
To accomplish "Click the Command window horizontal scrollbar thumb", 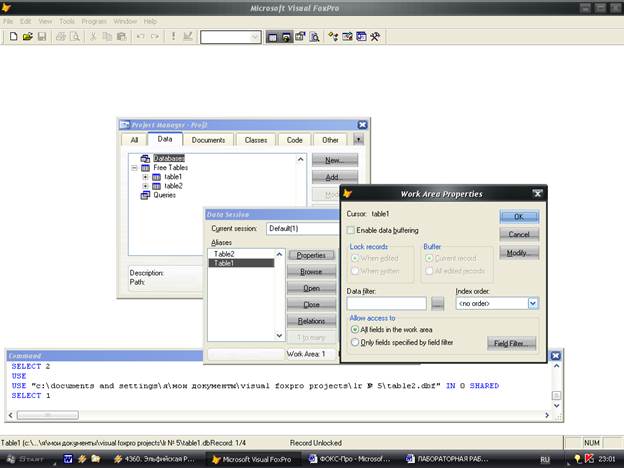I will tap(48, 415).
